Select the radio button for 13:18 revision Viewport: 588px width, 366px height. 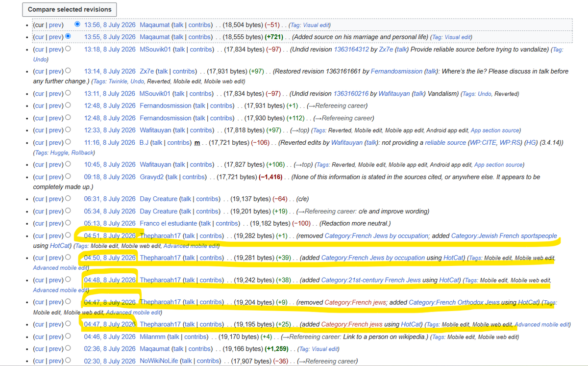point(68,49)
